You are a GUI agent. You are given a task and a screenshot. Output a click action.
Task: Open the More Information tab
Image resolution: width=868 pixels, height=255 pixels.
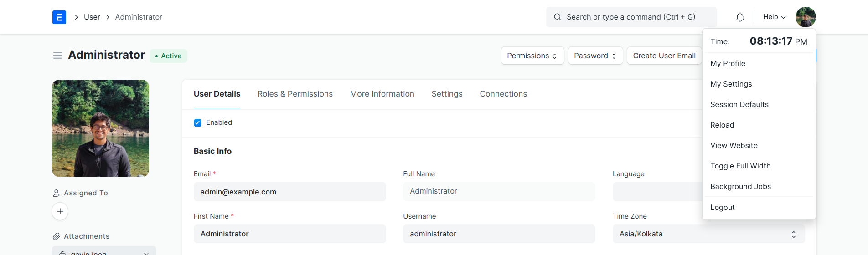[x=382, y=94]
